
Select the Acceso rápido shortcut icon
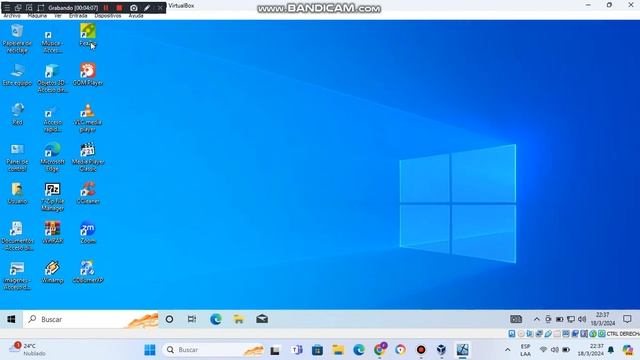[x=53, y=118]
